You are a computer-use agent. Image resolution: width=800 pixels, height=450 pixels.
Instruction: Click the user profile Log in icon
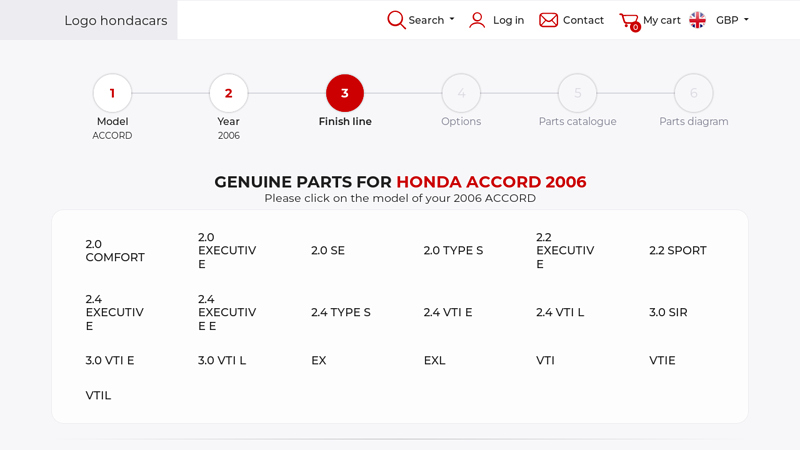pyautogui.click(x=477, y=20)
